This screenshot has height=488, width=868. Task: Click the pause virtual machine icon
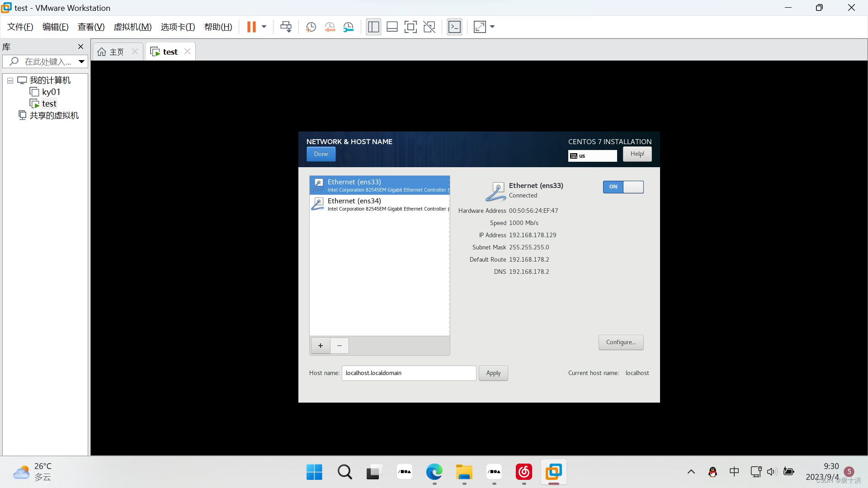tap(251, 27)
